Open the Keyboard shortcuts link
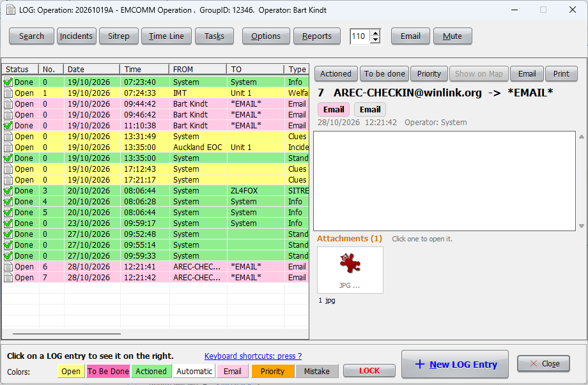Screen dimensions: 588x385 point(253,356)
